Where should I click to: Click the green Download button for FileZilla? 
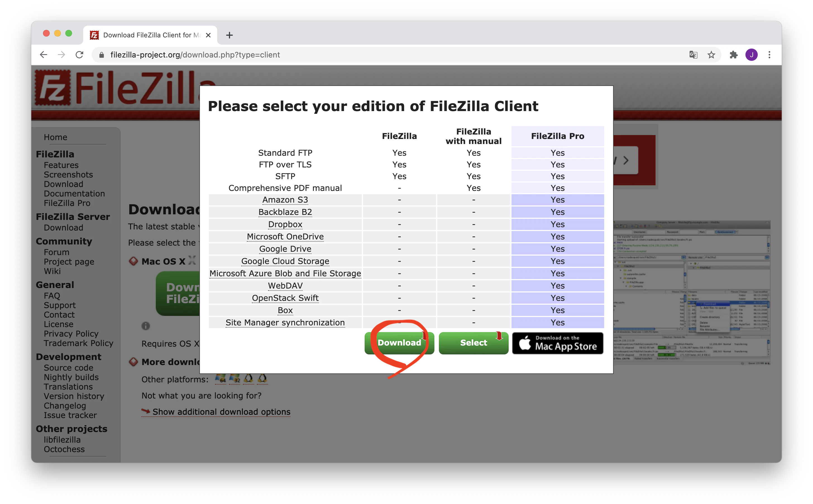[399, 343]
